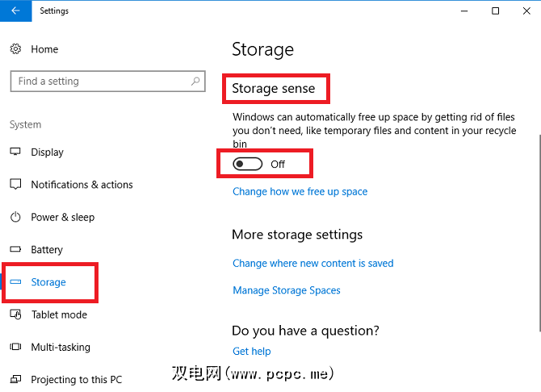
Task: Click the Projecting to this PC icon
Action: pyautogui.click(x=15, y=379)
